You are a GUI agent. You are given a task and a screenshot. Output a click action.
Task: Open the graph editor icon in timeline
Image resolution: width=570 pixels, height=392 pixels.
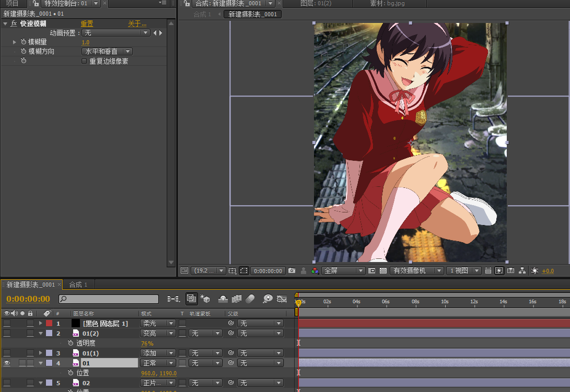click(282, 299)
